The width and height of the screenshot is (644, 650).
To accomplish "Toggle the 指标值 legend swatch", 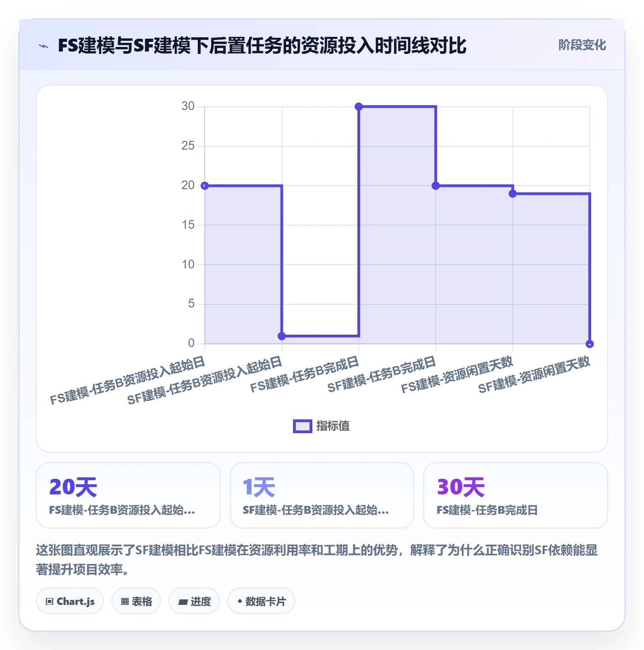I will [303, 426].
